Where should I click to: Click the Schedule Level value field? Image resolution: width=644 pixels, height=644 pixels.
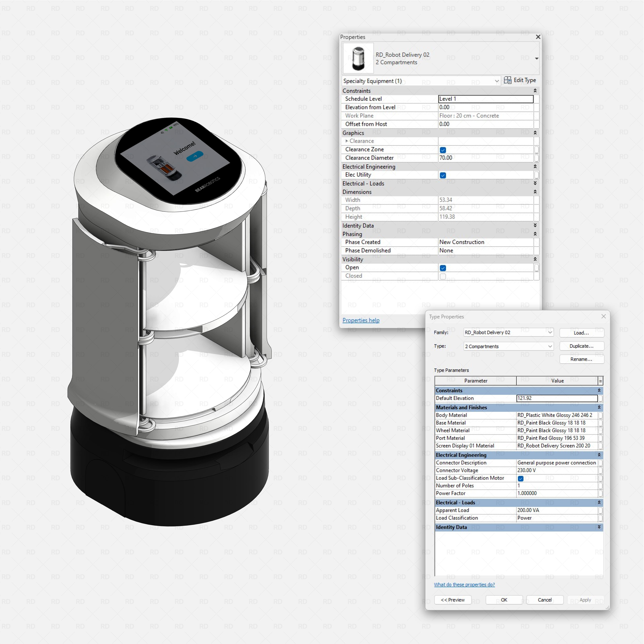pos(486,99)
